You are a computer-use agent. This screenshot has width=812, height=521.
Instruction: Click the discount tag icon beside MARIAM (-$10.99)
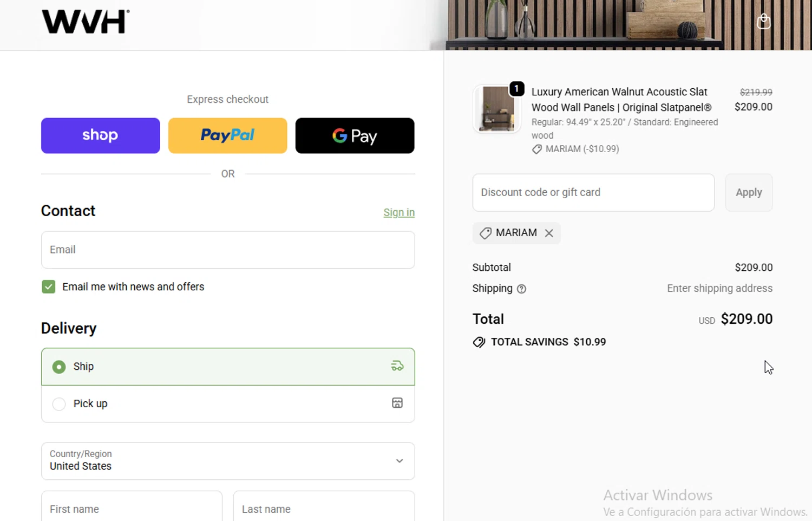[x=537, y=149]
